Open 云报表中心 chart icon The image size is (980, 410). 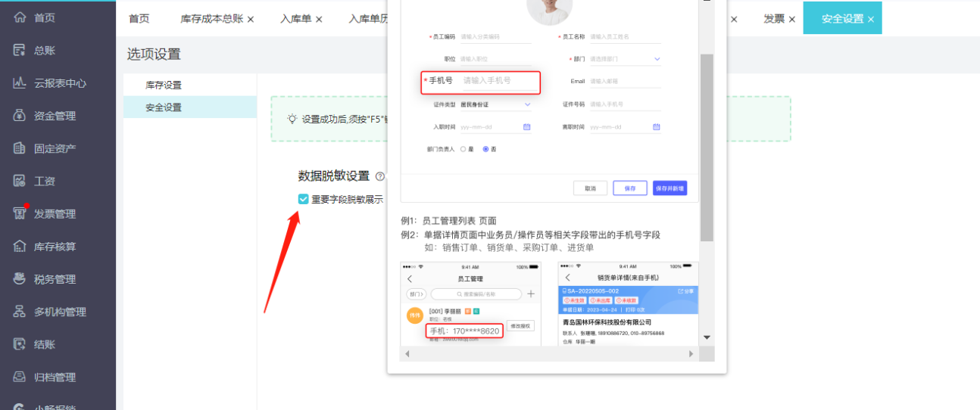pos(20,83)
